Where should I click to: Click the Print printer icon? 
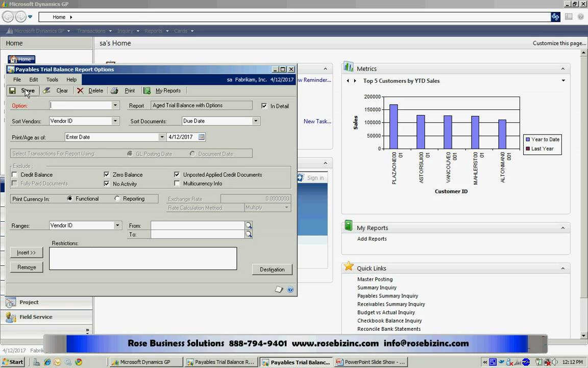pos(114,90)
